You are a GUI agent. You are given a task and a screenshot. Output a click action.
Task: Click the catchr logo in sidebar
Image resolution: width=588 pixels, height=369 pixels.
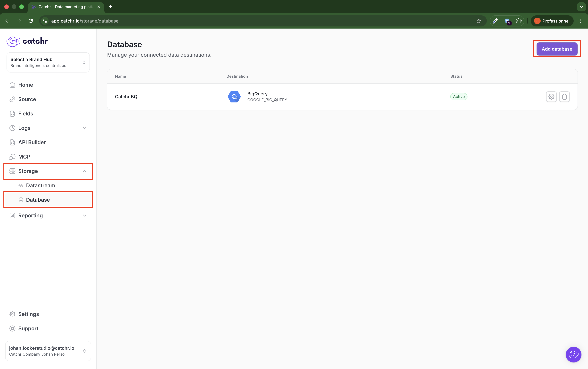(x=27, y=41)
